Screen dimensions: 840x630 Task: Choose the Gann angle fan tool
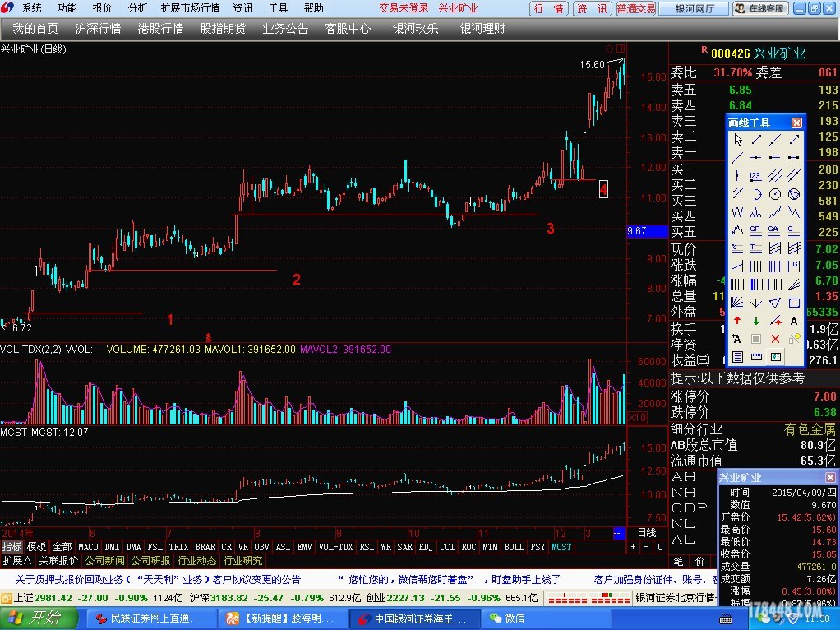click(x=737, y=303)
